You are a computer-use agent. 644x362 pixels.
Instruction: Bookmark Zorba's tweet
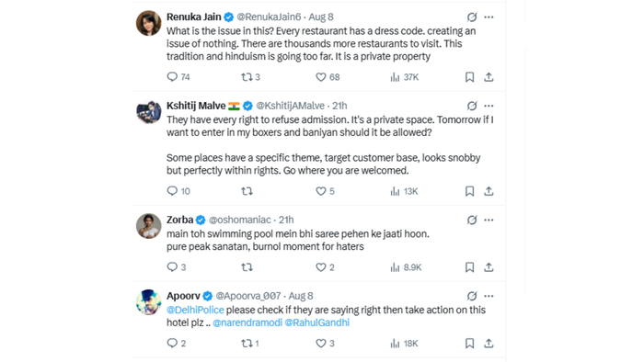pyautogui.click(x=469, y=267)
